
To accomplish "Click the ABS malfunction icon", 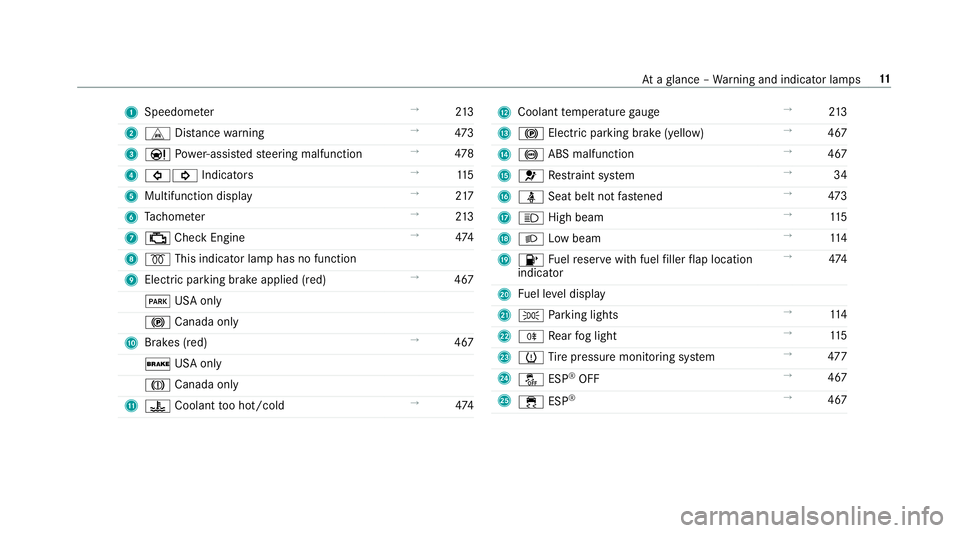I will [x=531, y=155].
